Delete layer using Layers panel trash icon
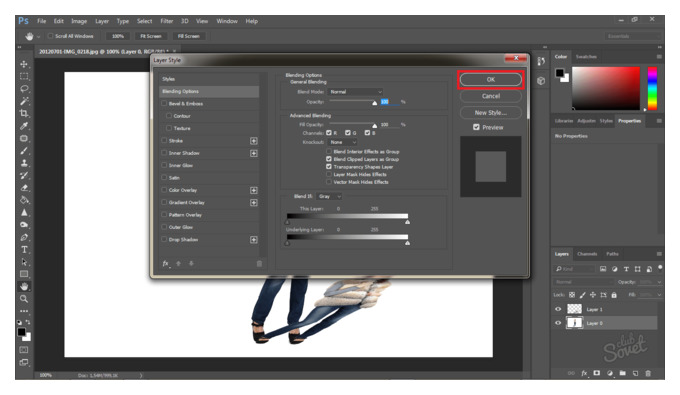This screenshot has height=395, width=680. pos(648,373)
